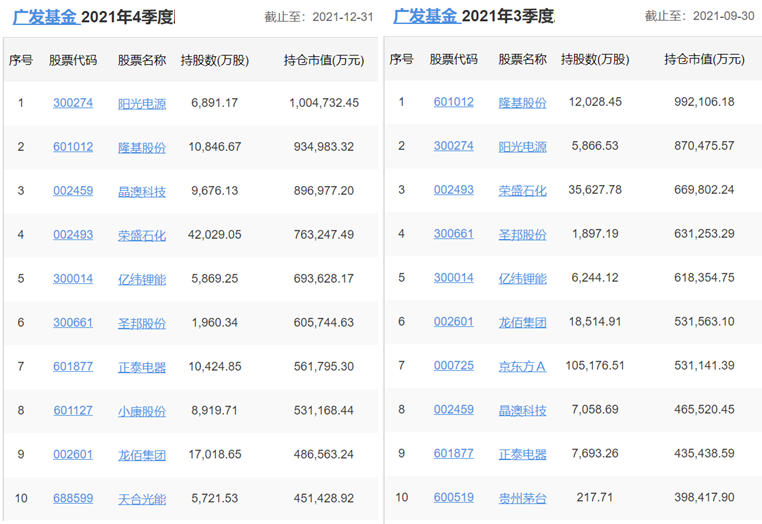Image resolution: width=762 pixels, height=524 pixels.
Task: Open stock code 300014 in Q3 table
Action: point(453,278)
